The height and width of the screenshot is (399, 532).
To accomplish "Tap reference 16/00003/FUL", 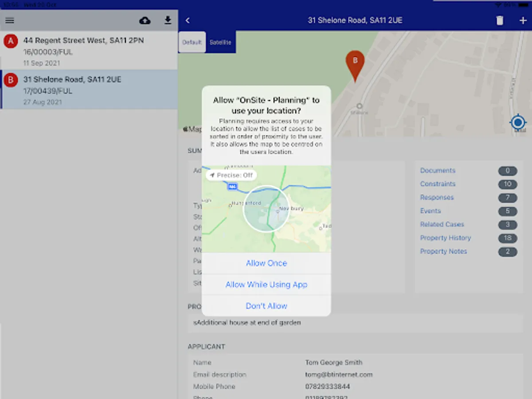I will 48,52.
